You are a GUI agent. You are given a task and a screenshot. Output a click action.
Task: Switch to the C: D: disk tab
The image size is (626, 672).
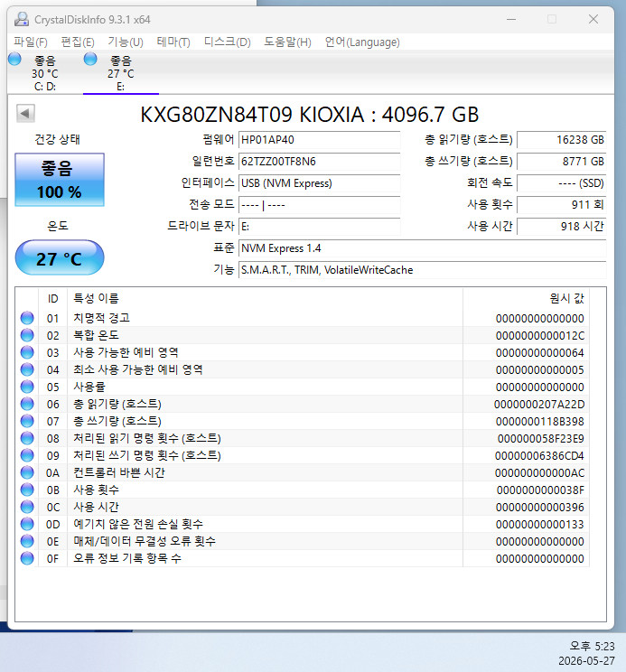click(x=45, y=72)
